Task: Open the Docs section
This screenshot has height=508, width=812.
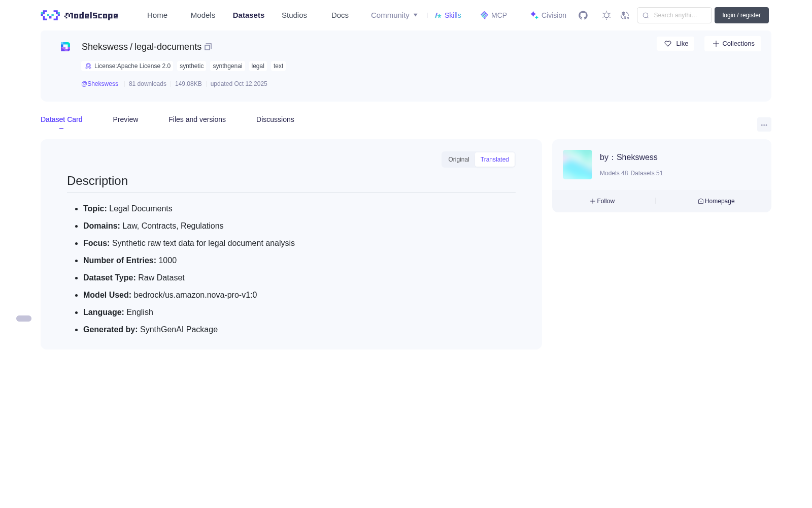Action: 340,15
